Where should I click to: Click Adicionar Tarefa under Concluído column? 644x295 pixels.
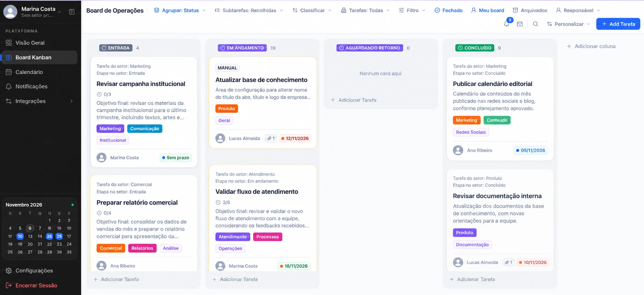tap(472, 279)
